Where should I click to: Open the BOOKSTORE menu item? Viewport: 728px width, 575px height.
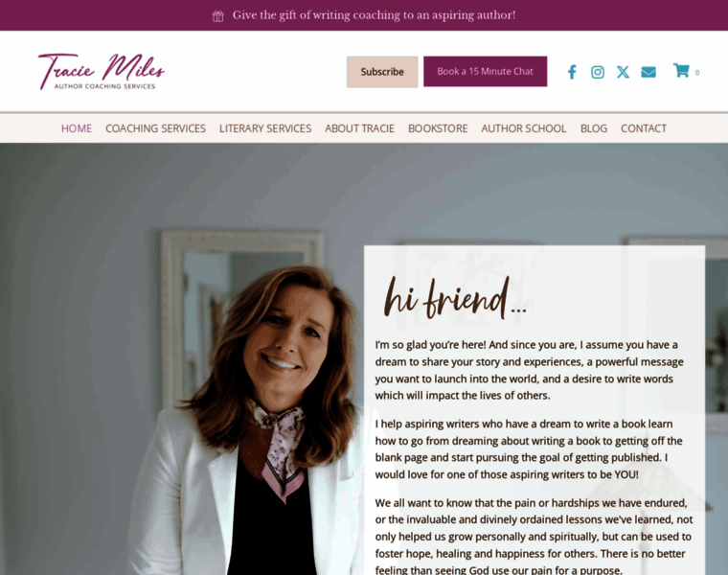[x=438, y=128]
